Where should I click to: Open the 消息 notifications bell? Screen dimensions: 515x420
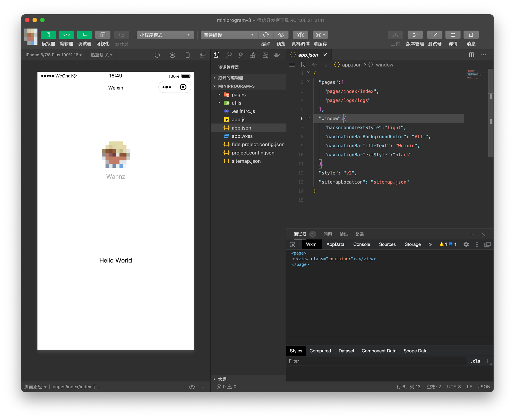471,35
